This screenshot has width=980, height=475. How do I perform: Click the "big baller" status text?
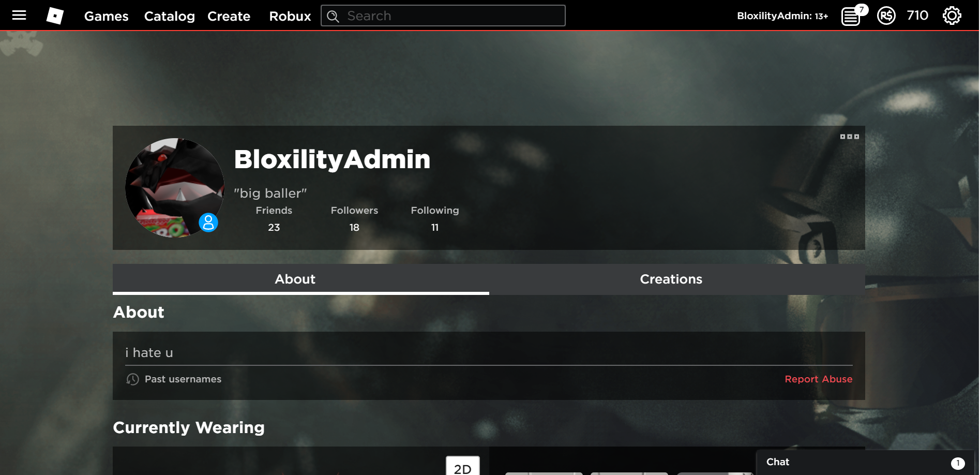270,193
